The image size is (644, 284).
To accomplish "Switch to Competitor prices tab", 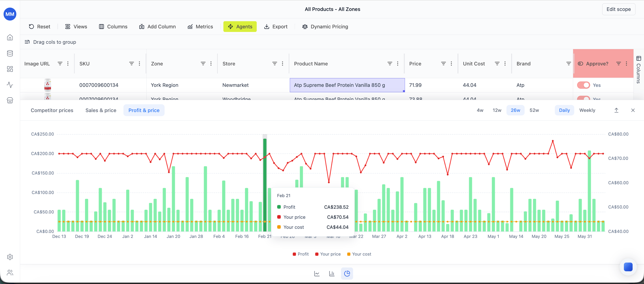I will tap(52, 110).
